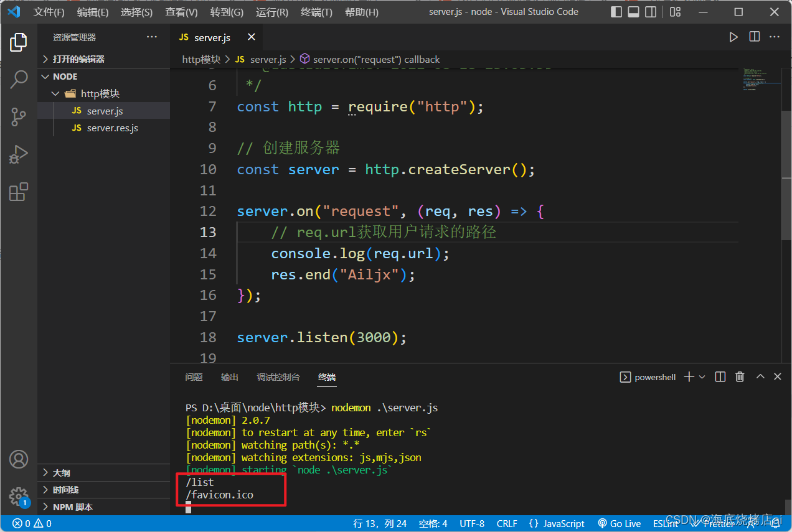Toggle the bottom panel layout button

[633, 12]
